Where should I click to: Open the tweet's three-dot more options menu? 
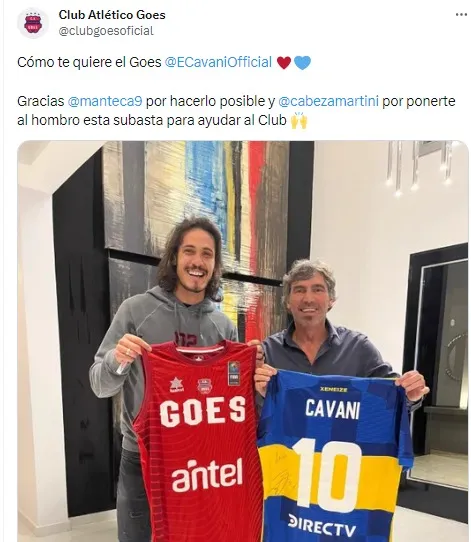pyautogui.click(x=461, y=15)
